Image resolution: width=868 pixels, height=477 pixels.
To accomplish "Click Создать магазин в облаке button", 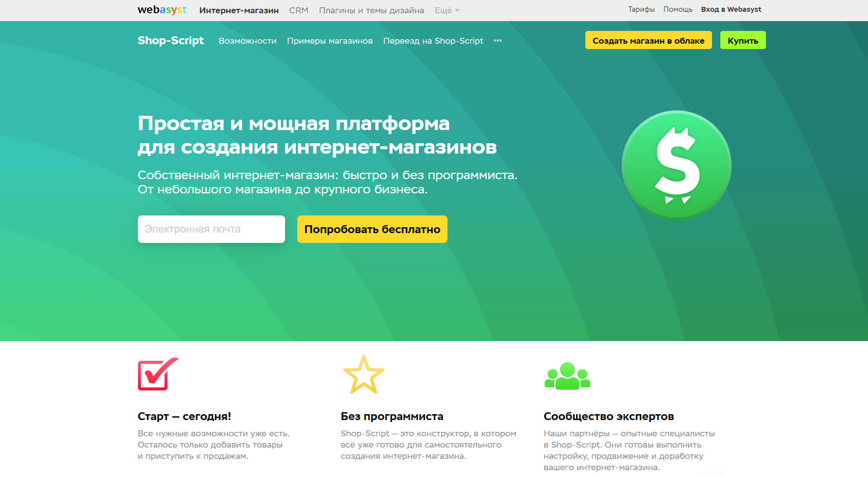I will pyautogui.click(x=649, y=40).
